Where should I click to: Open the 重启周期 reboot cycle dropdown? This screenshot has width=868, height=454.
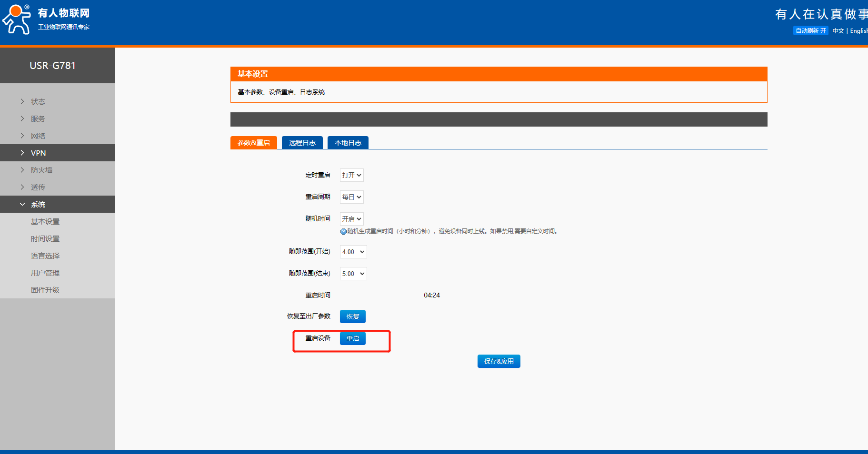coord(351,197)
